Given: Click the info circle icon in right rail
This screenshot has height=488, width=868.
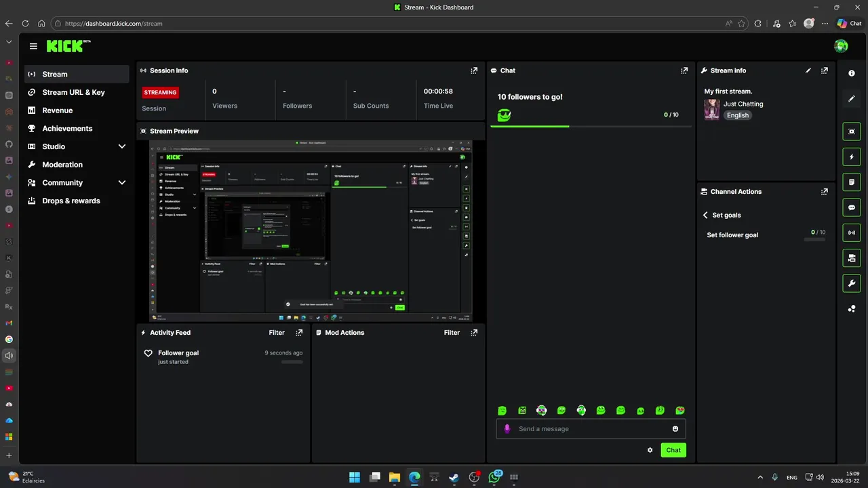Looking at the screenshot, I should (x=852, y=73).
